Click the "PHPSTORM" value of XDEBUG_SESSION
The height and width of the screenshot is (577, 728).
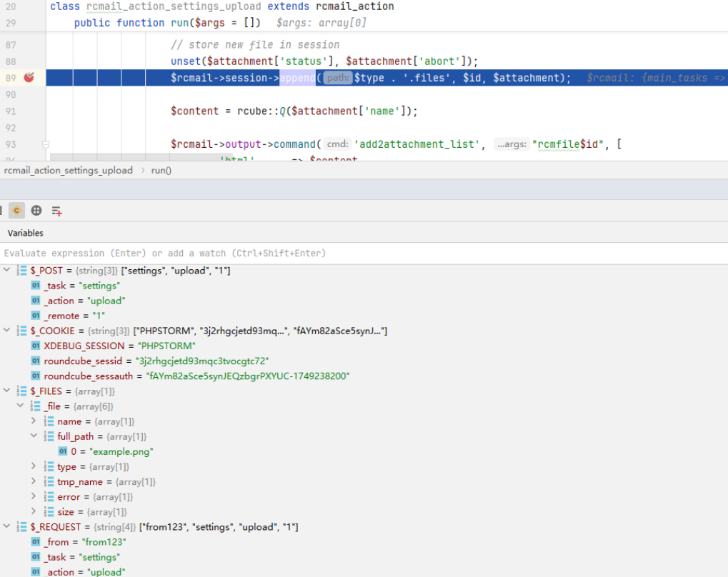[166, 346]
